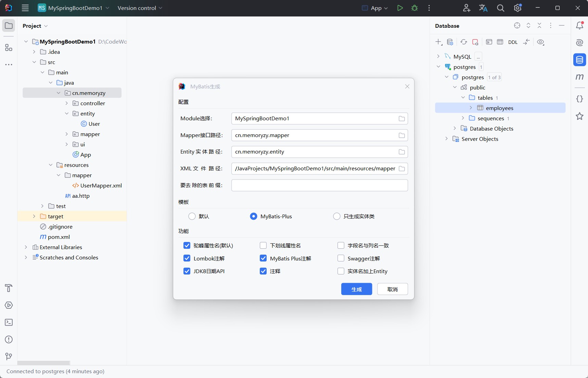The image size is (588, 378).
Task: Open Notifications bell icon
Action: point(579,25)
